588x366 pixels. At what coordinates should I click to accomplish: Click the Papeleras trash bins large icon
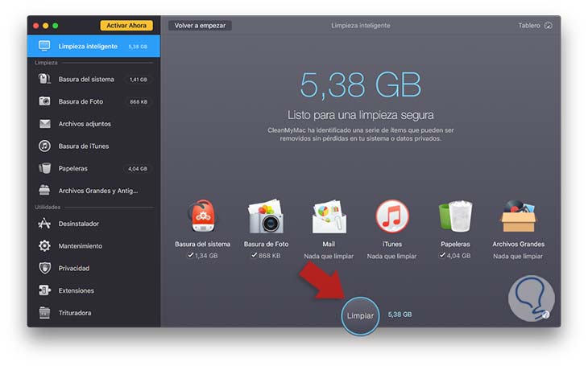[455, 216]
